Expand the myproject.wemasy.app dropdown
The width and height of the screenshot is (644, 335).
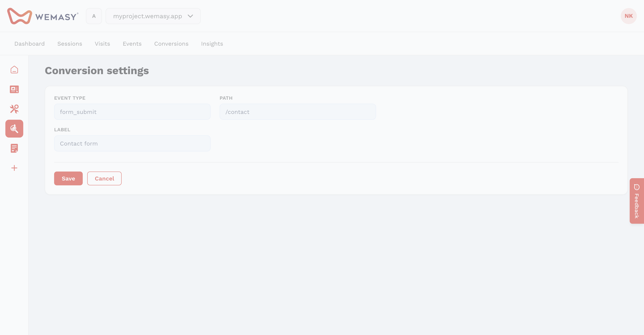(x=153, y=16)
